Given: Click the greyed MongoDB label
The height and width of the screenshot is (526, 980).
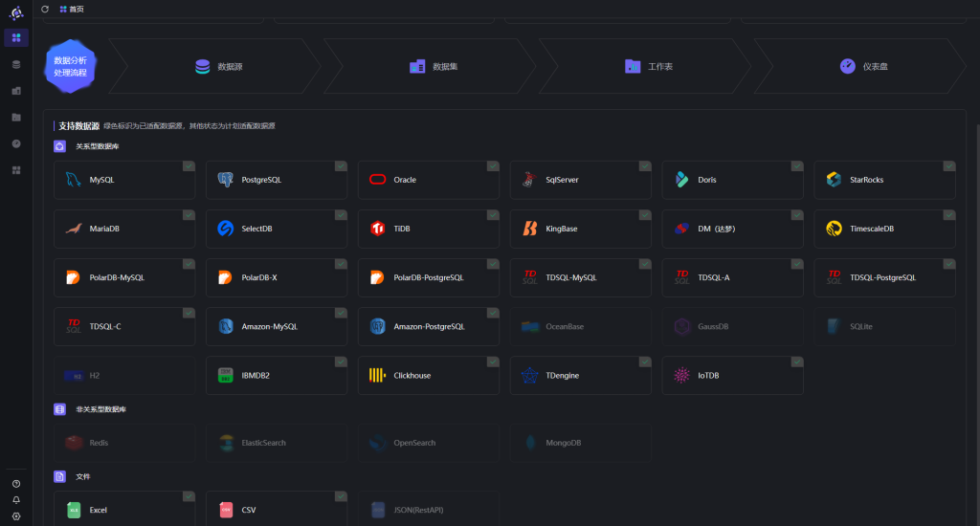Looking at the screenshot, I should (563, 443).
